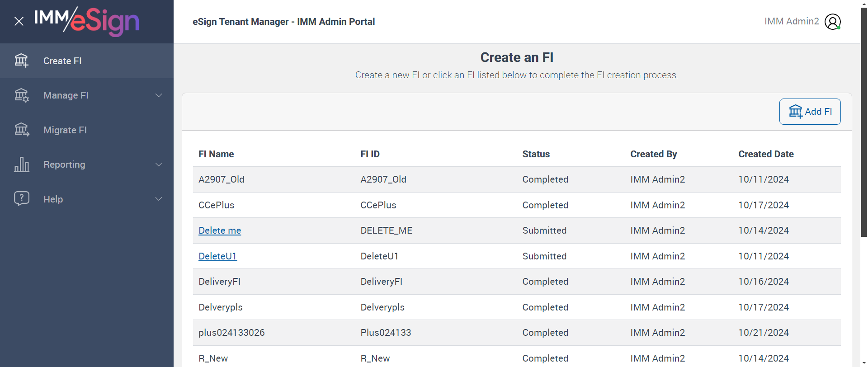The width and height of the screenshot is (868, 367).
Task: Select Create FI in the sidebar
Action: (x=62, y=61)
